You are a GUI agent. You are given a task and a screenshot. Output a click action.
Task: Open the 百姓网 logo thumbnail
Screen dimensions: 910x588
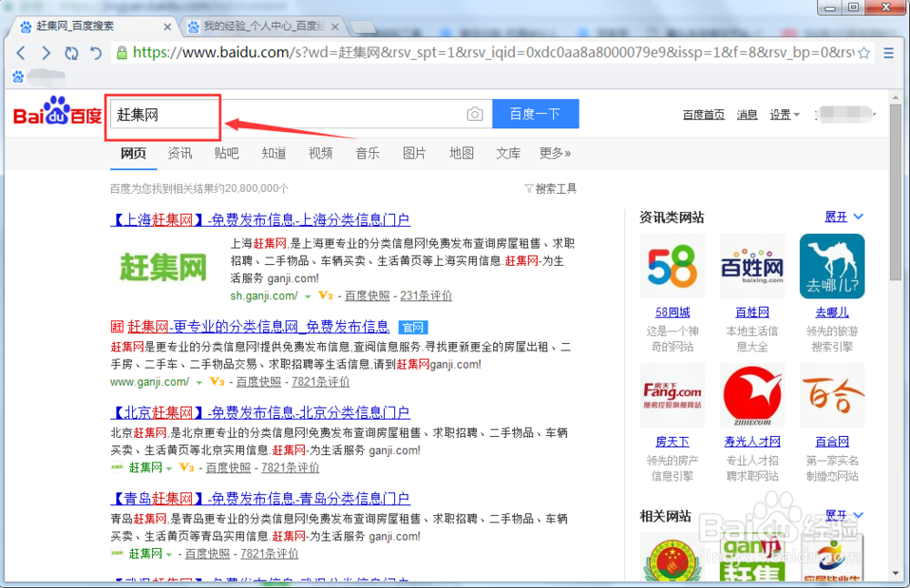click(753, 267)
